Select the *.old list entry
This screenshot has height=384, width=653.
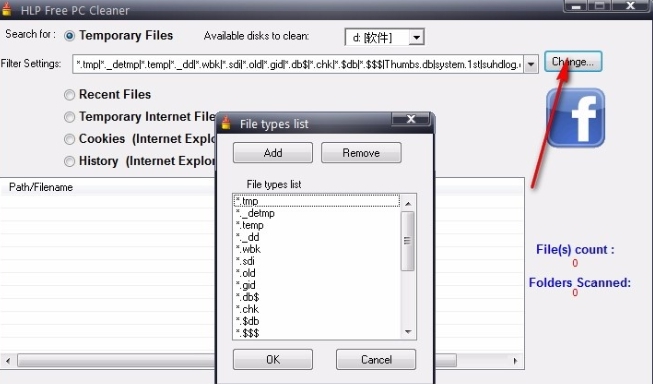pyautogui.click(x=317, y=273)
